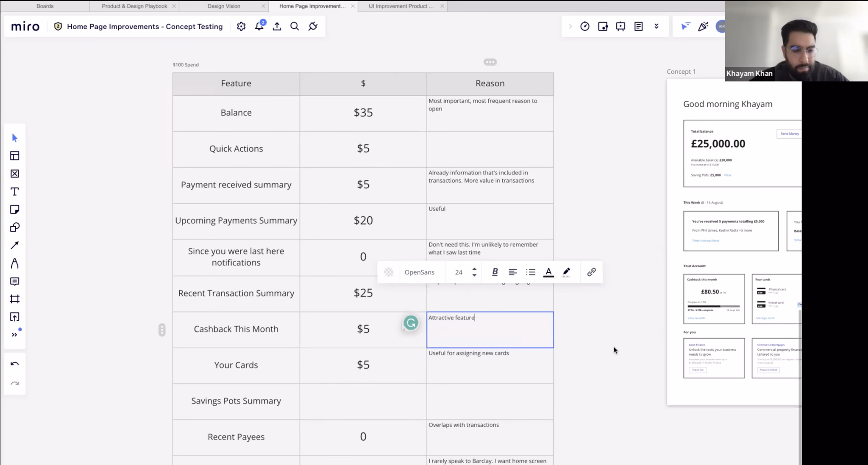Select the cursor (select) tool
Viewport: 868px width, 465px height.
pyautogui.click(x=15, y=138)
